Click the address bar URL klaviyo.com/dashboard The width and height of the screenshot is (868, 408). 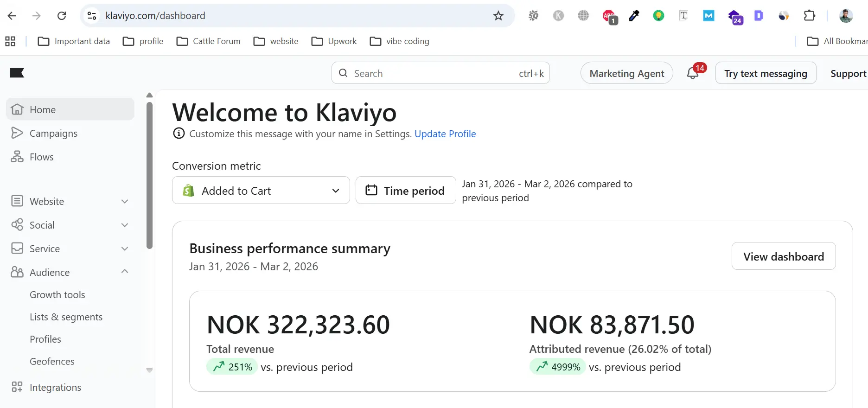pyautogui.click(x=155, y=16)
